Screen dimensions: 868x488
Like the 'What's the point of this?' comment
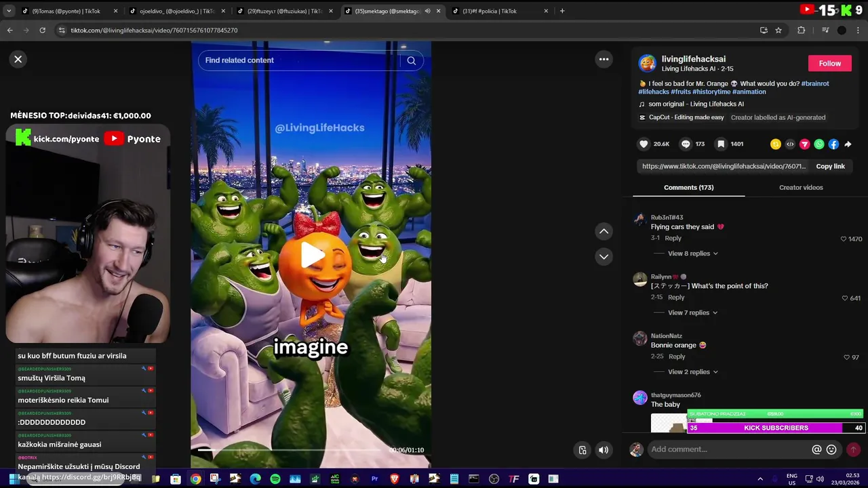coord(845,298)
